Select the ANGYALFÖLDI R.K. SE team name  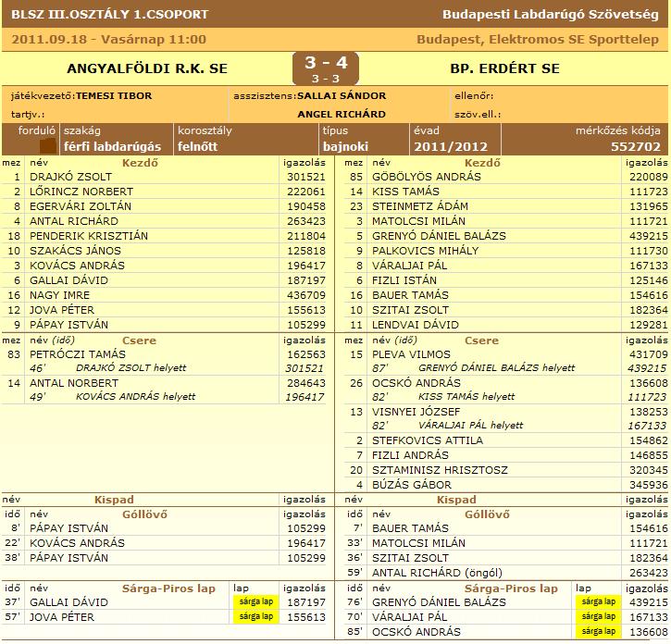tap(147, 68)
